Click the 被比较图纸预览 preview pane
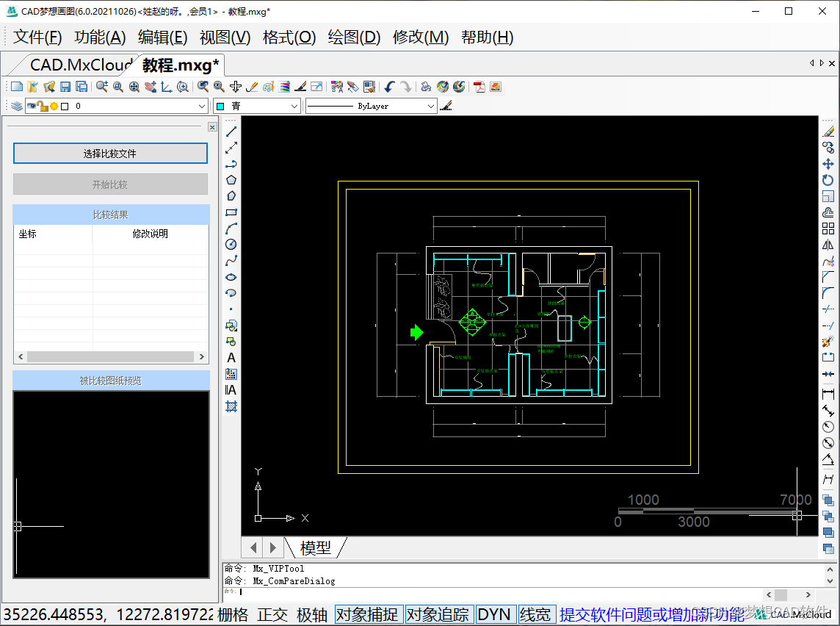 tap(111, 484)
